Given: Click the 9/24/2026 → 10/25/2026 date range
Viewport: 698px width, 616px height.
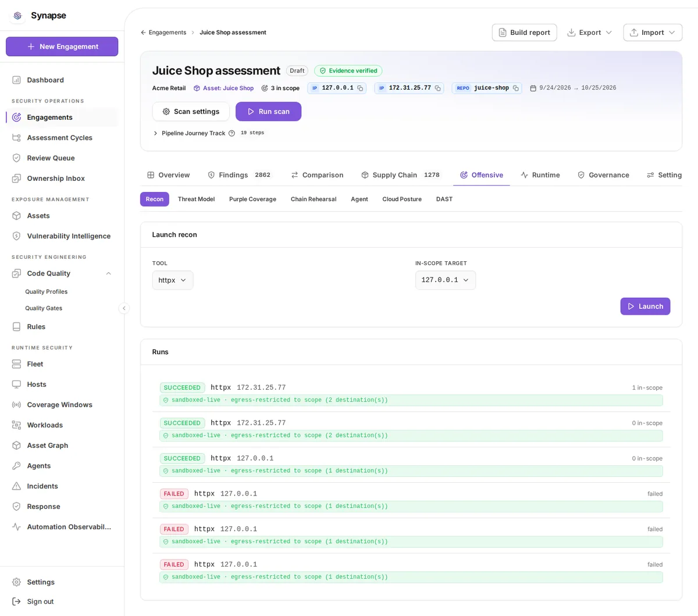Looking at the screenshot, I should click(x=573, y=88).
